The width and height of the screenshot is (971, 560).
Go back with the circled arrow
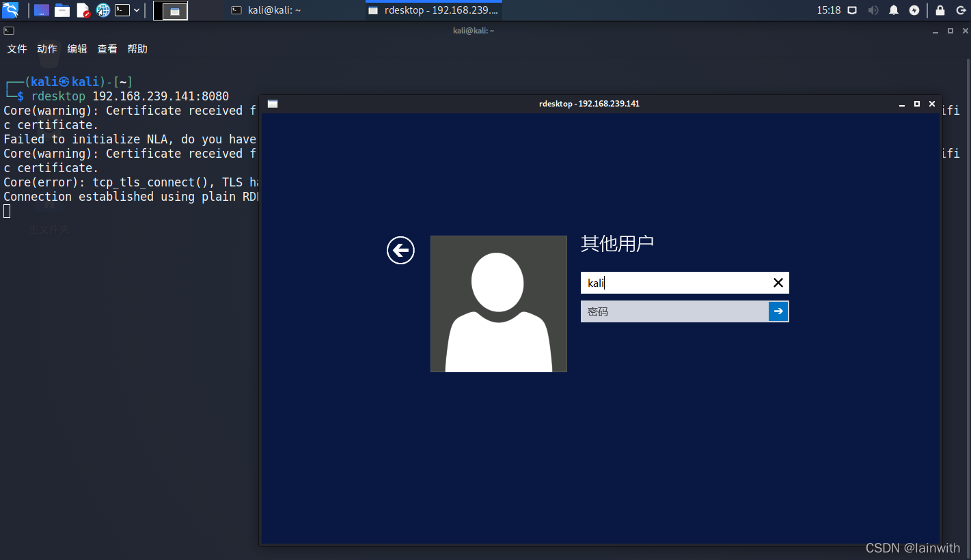(400, 251)
